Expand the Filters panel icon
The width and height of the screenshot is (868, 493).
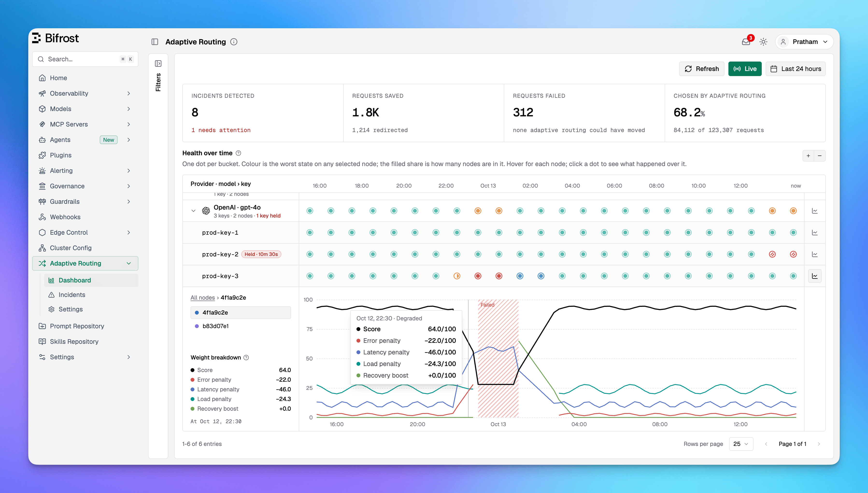point(158,63)
